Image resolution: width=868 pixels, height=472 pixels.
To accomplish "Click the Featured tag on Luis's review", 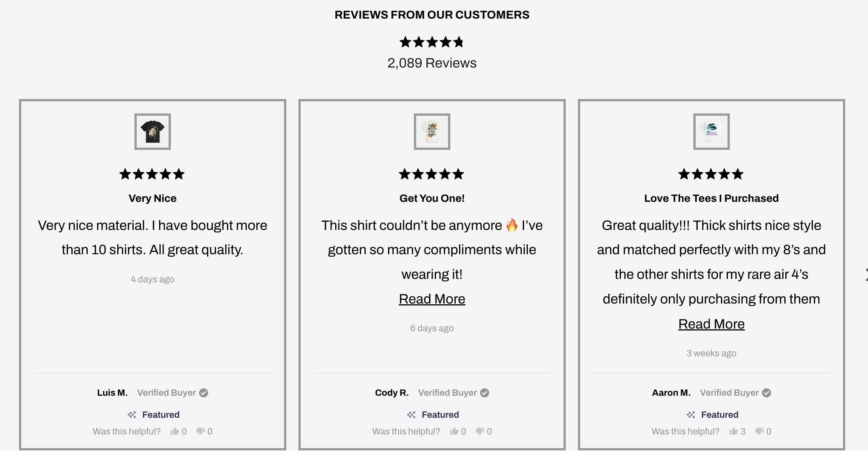I will 154,415.
